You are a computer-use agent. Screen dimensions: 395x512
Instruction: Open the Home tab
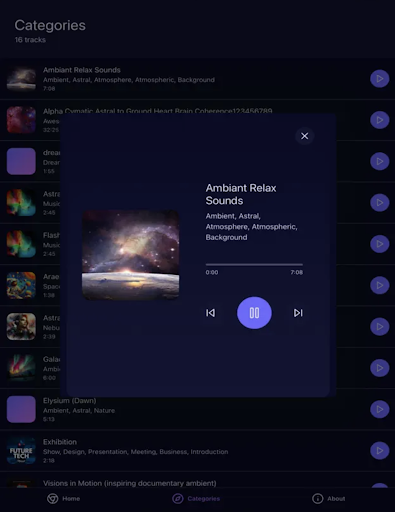click(x=63, y=499)
